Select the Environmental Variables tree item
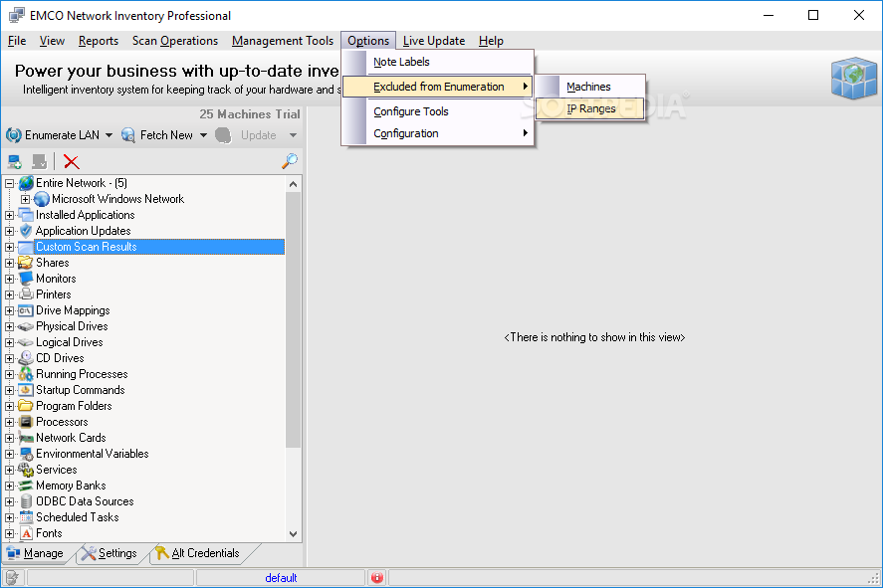The image size is (883, 588). coord(93,454)
